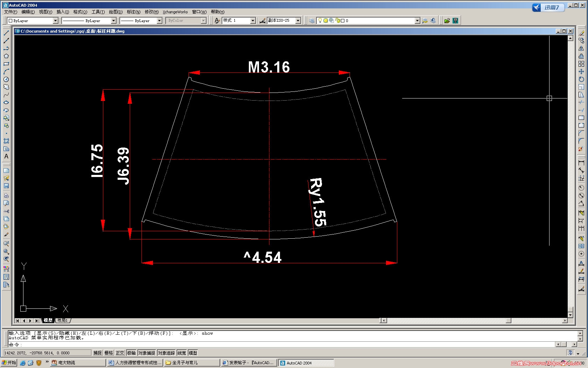The width and height of the screenshot is (588, 368).
Task: Select the Linear Dimension tool
Action: 581,163
